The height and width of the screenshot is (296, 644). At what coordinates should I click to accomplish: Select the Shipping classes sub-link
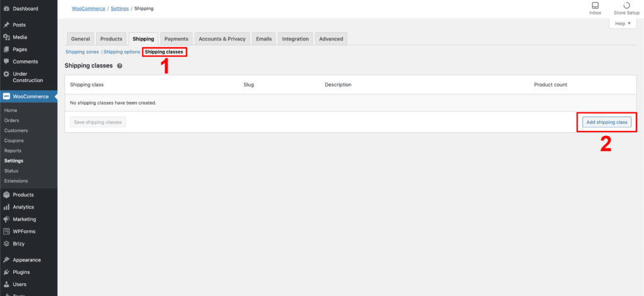164,52
